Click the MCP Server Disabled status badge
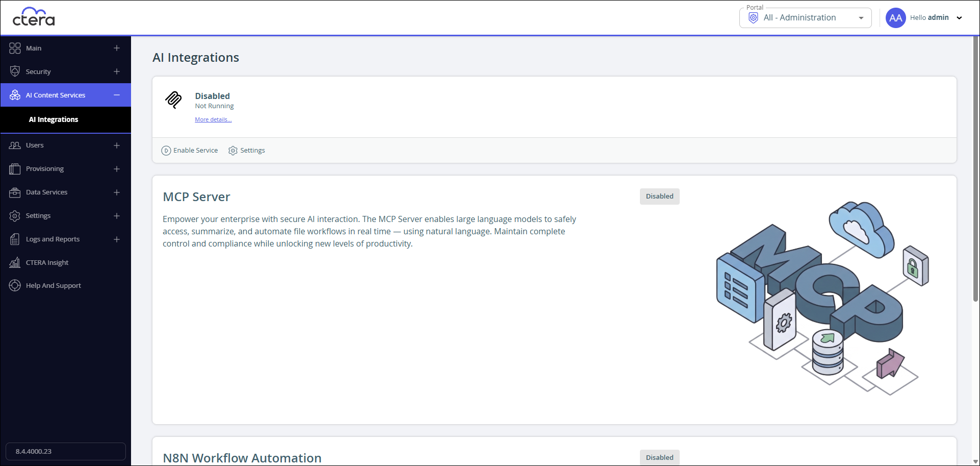 (659, 197)
